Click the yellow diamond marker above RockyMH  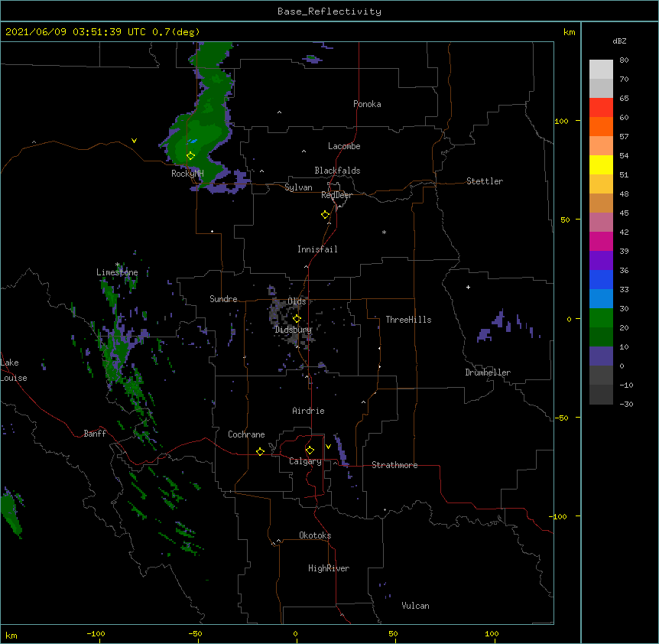(190, 155)
